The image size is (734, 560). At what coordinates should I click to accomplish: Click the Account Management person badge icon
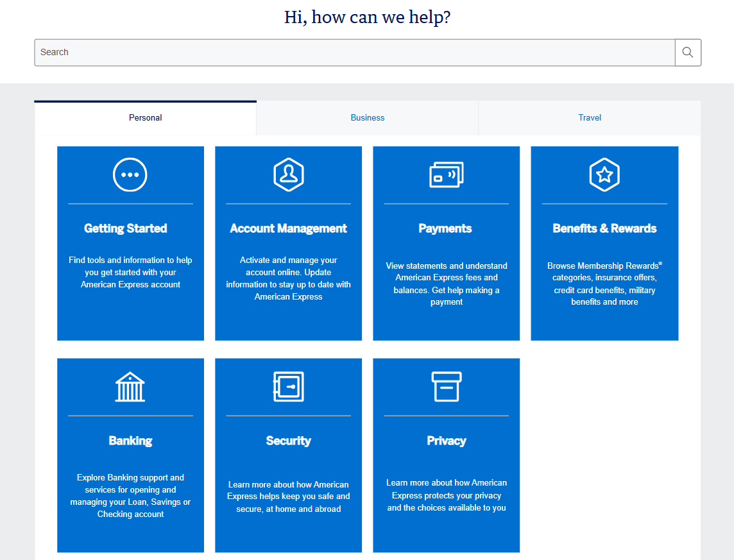point(288,174)
